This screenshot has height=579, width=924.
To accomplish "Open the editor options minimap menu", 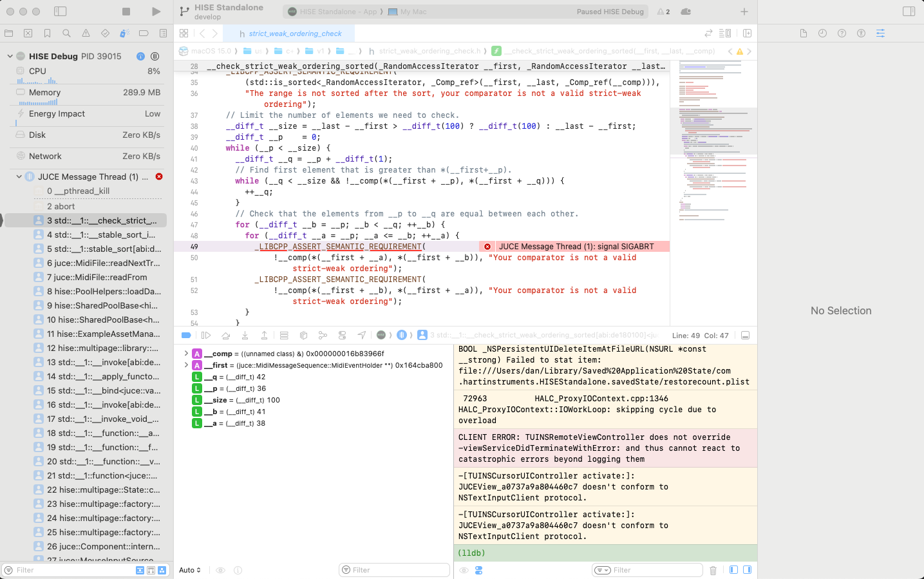I will [726, 33].
